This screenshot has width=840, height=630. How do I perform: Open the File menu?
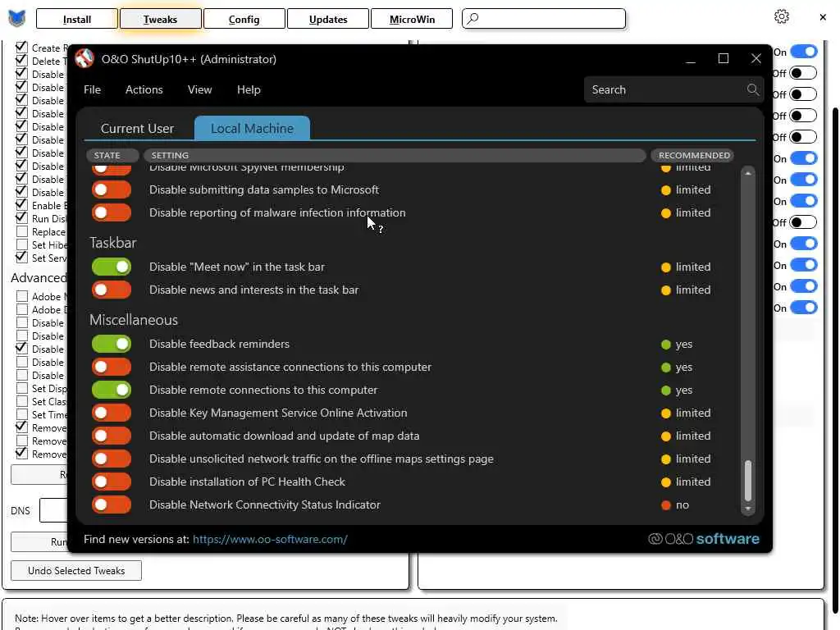(92, 89)
